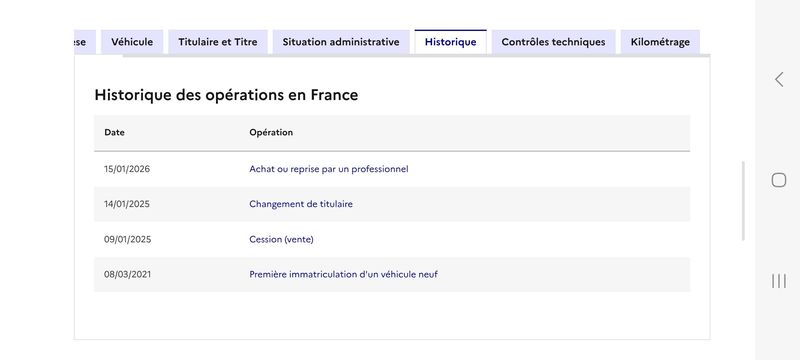800x360 pixels.
Task: Show the Kilométrage tab
Action: (660, 42)
